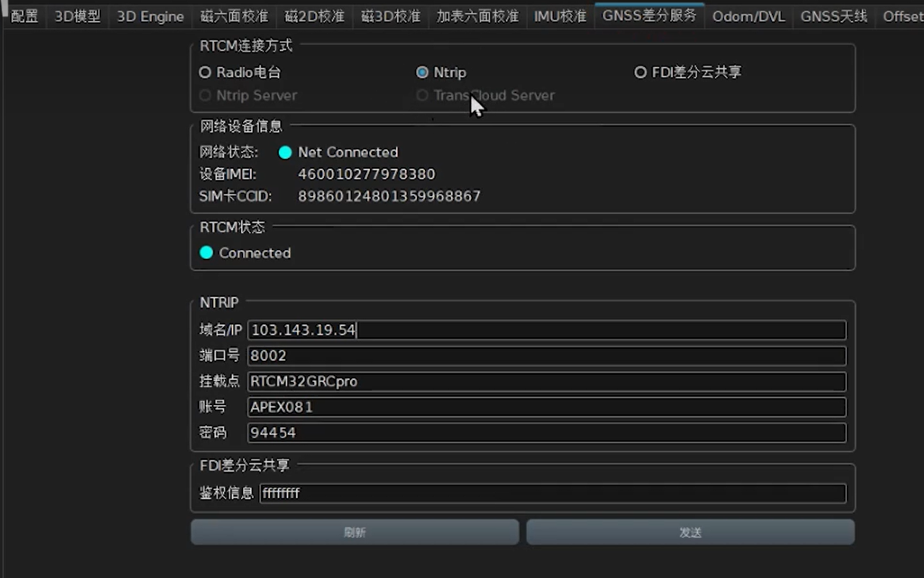Open the 磁3D校准 tab
This screenshot has width=924, height=578.
tap(390, 16)
